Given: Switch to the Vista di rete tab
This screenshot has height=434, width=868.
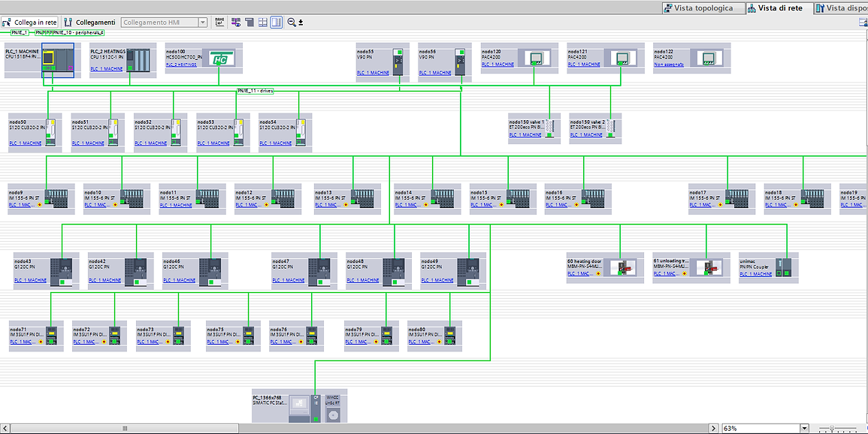Looking at the screenshot, I should [x=779, y=8].
